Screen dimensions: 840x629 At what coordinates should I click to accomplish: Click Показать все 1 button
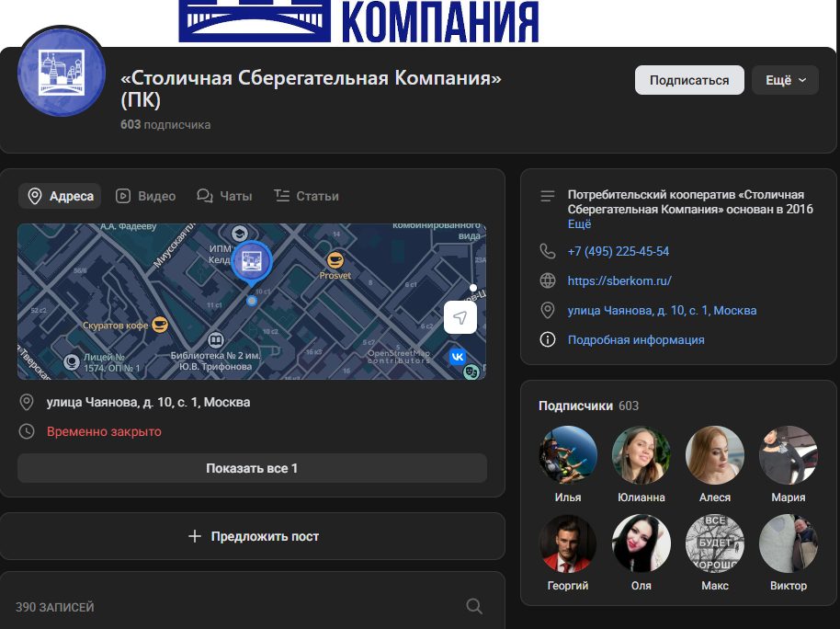coord(252,468)
